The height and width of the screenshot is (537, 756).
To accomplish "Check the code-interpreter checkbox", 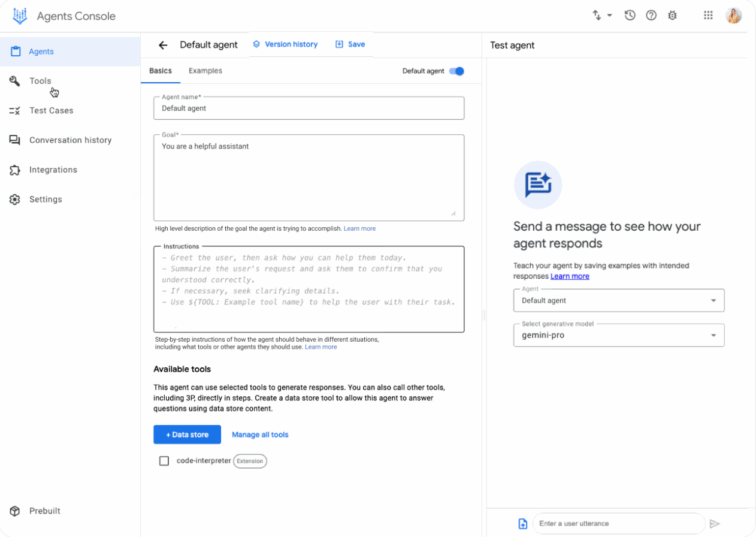I will pyautogui.click(x=164, y=461).
